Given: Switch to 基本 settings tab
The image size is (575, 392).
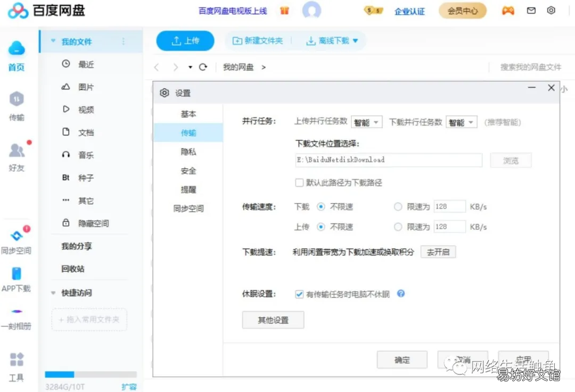Looking at the screenshot, I should (188, 114).
